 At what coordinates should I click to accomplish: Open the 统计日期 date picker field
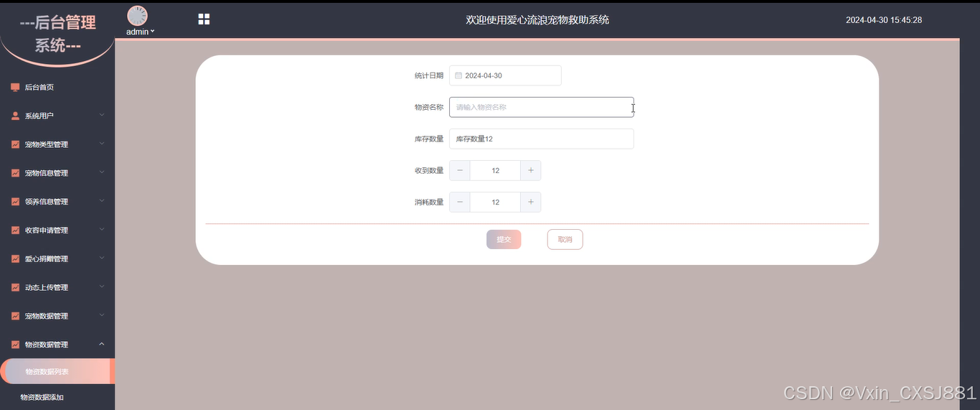505,75
